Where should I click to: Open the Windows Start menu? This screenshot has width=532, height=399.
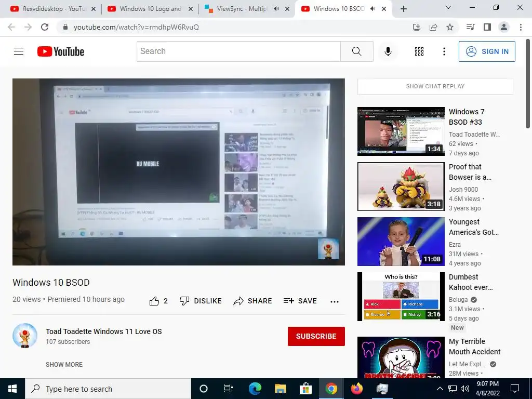coord(12,389)
